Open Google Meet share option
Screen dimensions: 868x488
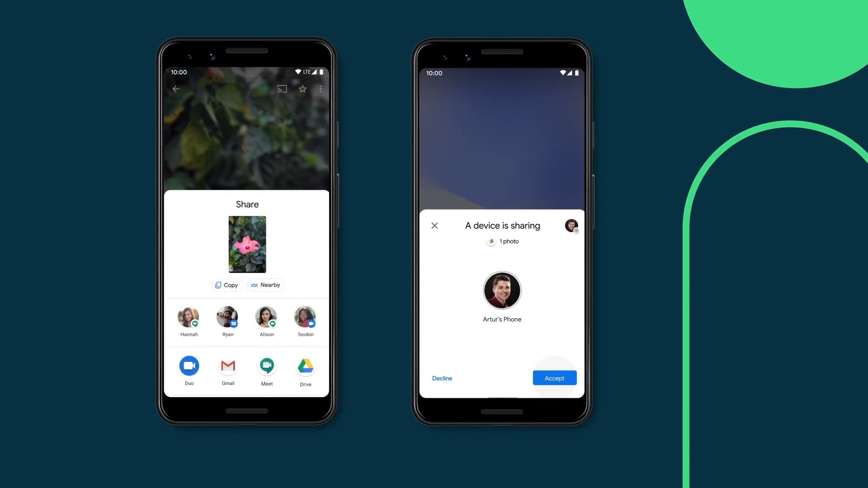266,366
